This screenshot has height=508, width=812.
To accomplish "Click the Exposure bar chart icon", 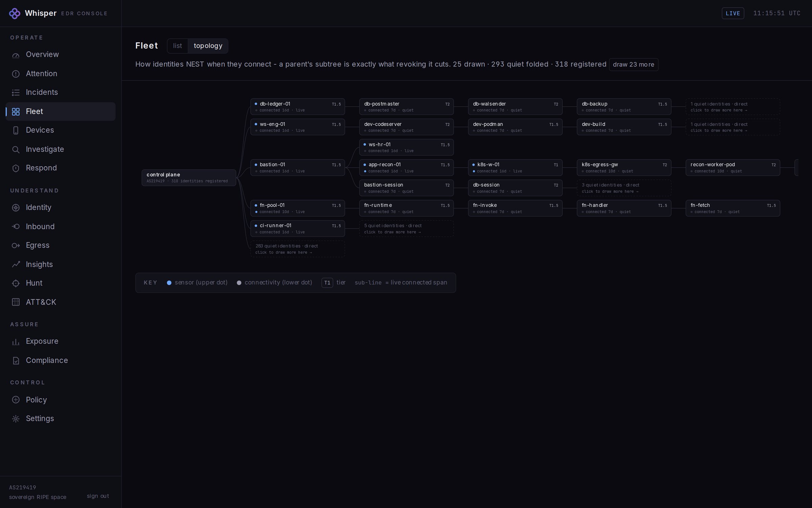I will point(16,342).
